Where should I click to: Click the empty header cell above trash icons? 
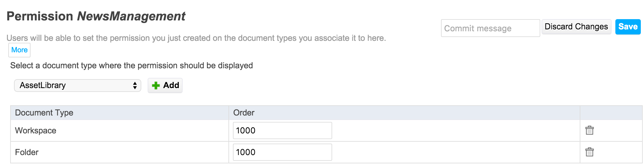pos(611,113)
